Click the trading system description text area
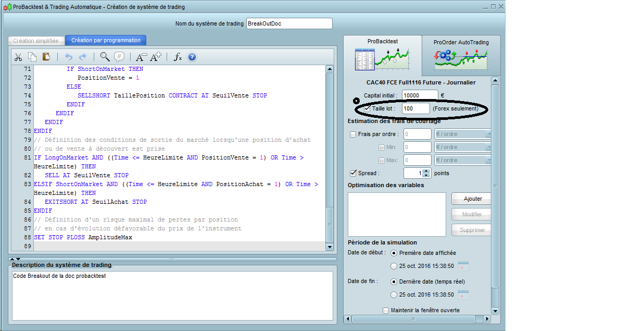Screen dimensions: 644x331 [x=172, y=296]
